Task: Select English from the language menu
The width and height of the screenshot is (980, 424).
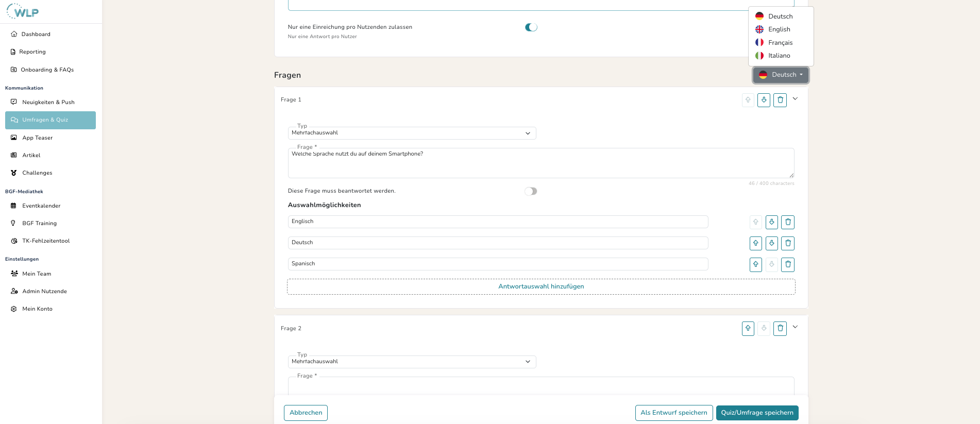Action: click(x=779, y=29)
